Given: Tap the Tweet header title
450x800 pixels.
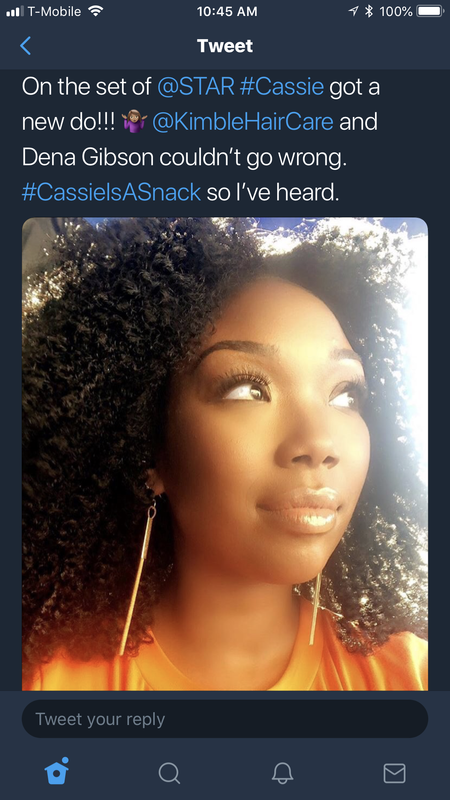Looking at the screenshot, I should (225, 46).
